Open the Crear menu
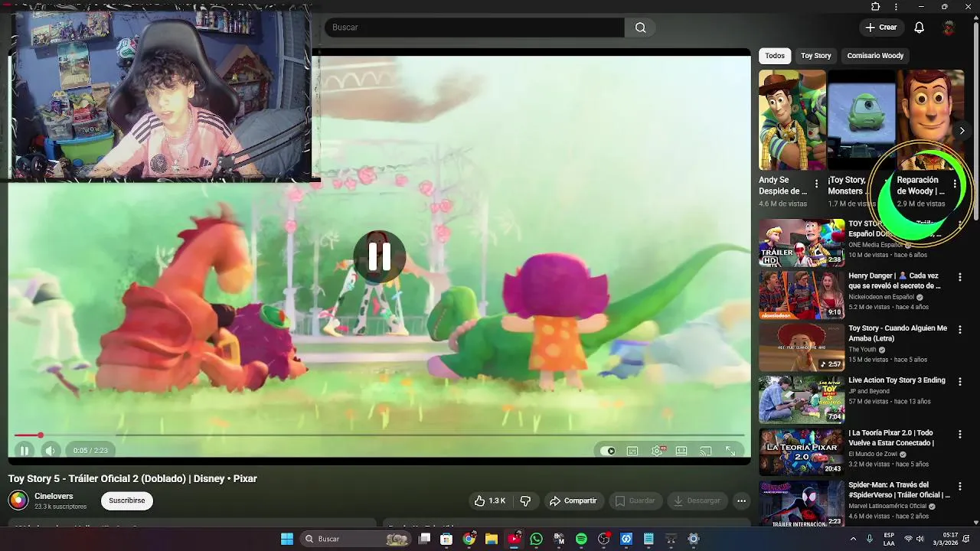This screenshot has height=551, width=980. tap(880, 28)
